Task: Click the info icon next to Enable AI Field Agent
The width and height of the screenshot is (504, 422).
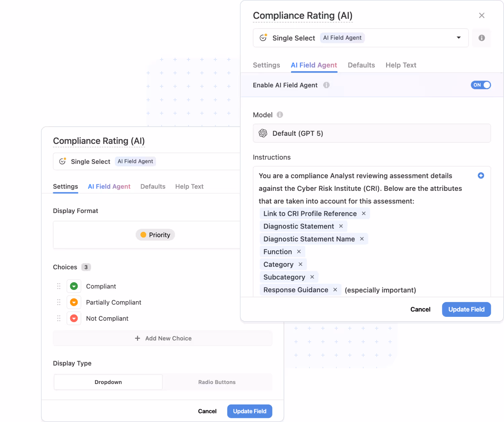Action: pyautogui.click(x=326, y=85)
